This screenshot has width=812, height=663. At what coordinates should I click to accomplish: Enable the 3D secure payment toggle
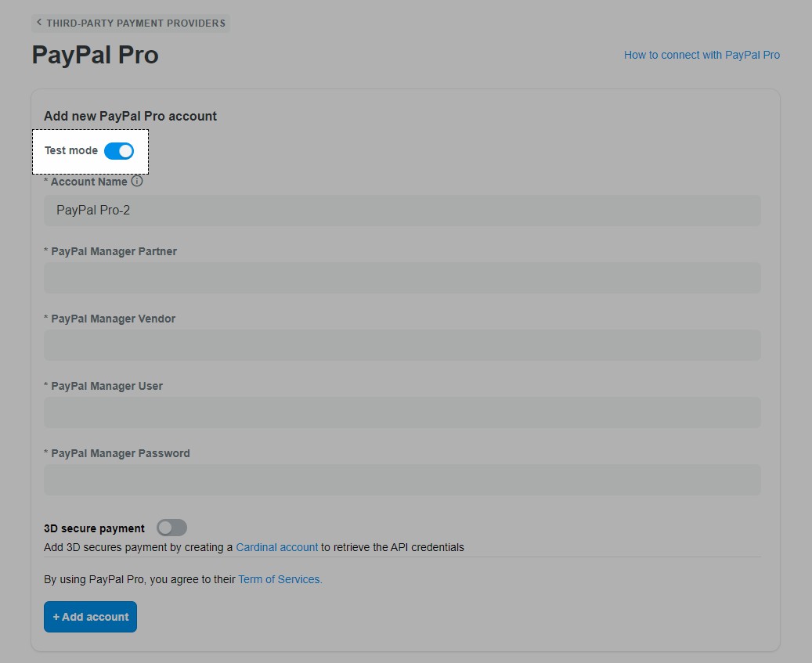[171, 528]
